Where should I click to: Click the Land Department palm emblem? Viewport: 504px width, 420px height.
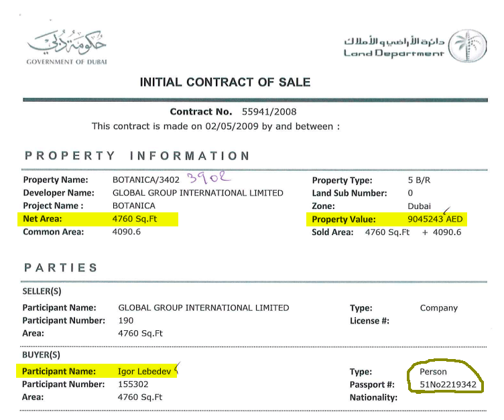click(x=468, y=46)
